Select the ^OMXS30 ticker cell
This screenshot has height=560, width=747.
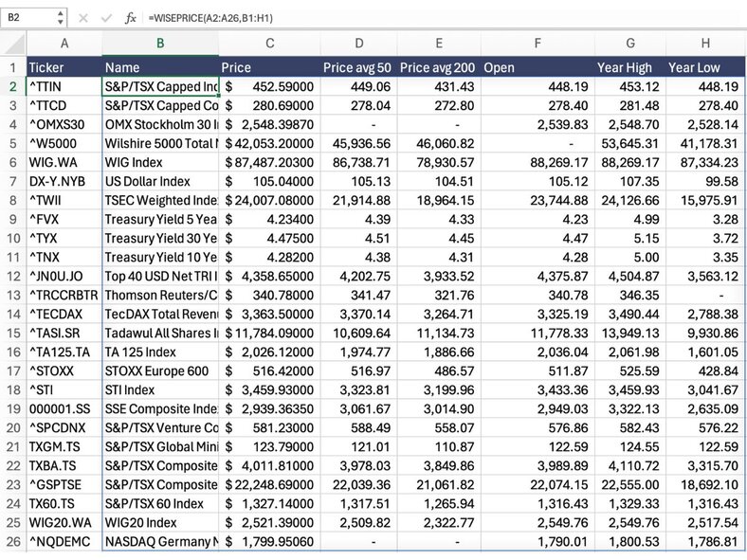64,125
